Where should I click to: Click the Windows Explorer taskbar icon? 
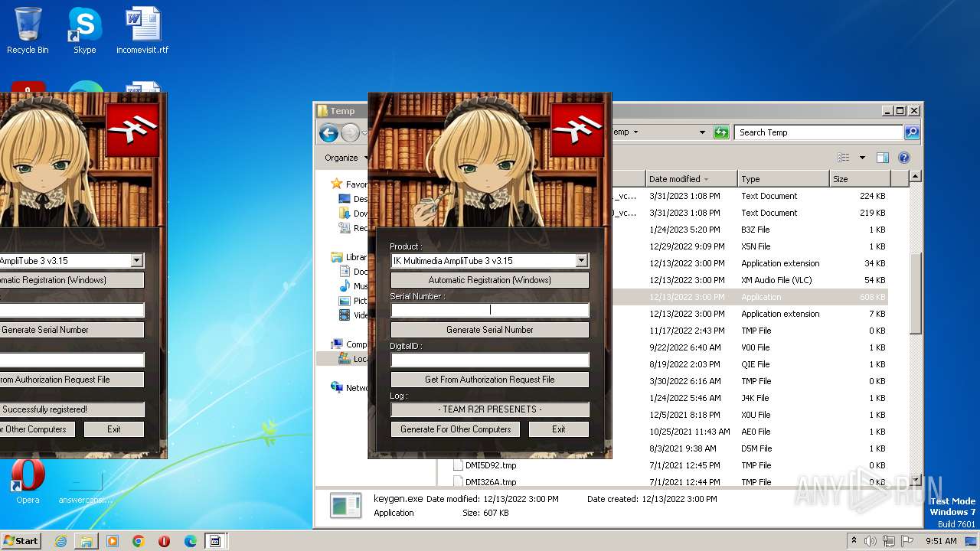pos(87,541)
